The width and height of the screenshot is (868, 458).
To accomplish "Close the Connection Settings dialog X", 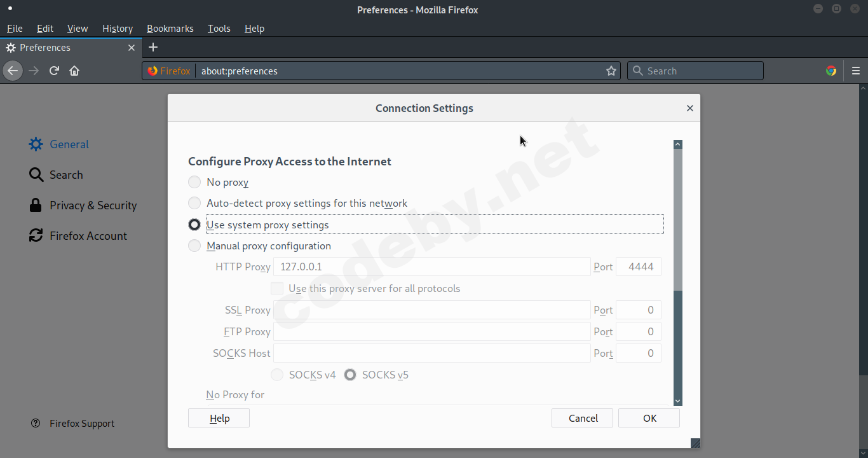I will pos(689,108).
